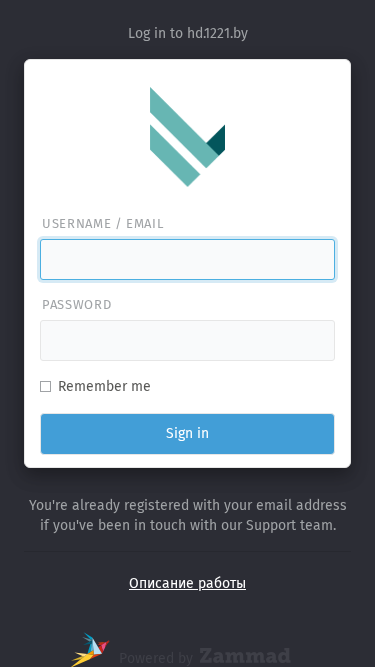Click the word 'EMAIL' in the field label
Viewport: 375px width, 667px height.
pos(145,224)
